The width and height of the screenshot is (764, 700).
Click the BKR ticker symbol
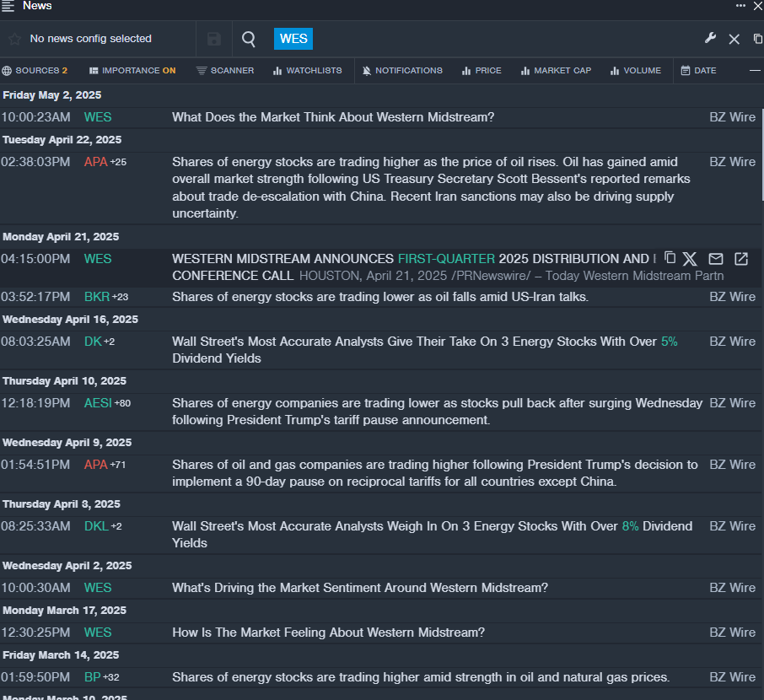97,297
